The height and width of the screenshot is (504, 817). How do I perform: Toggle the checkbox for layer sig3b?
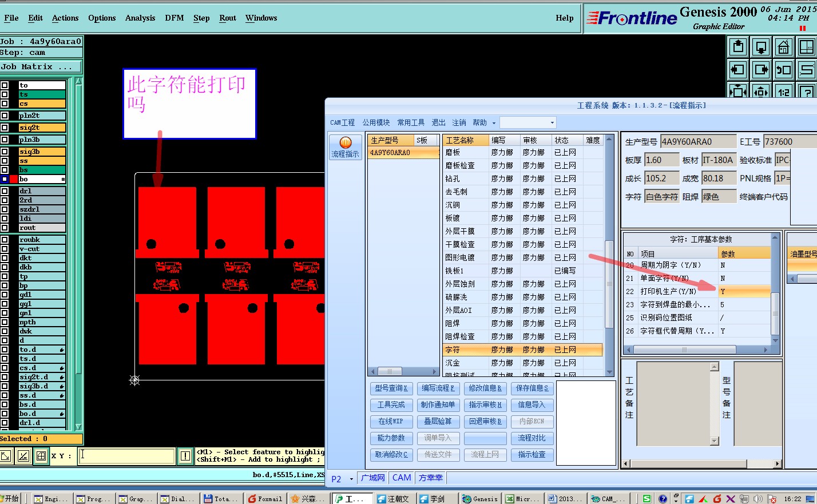5,152
